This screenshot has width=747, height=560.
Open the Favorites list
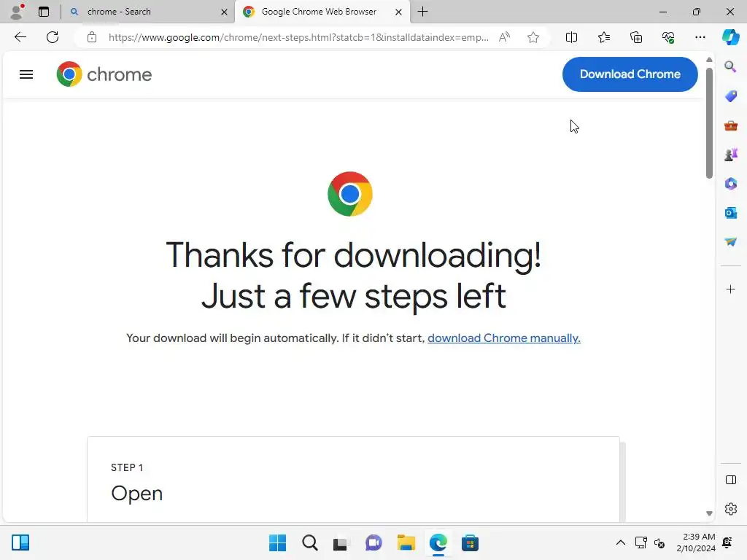(x=603, y=37)
